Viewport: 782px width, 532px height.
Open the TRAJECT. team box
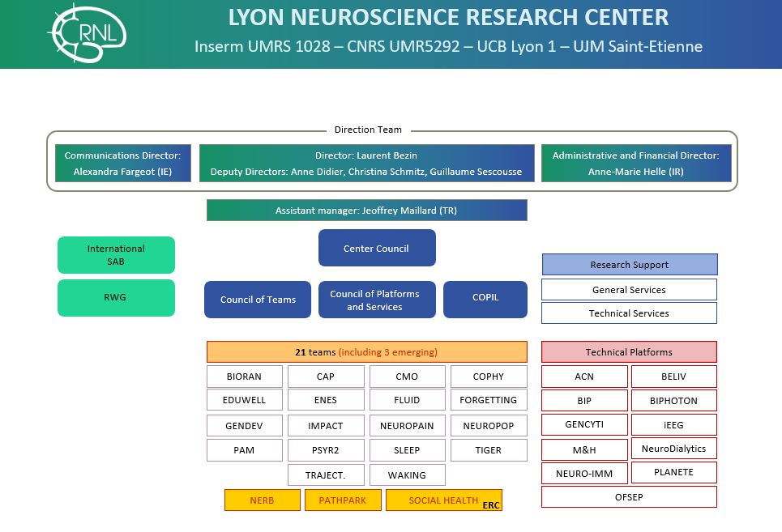point(326,475)
